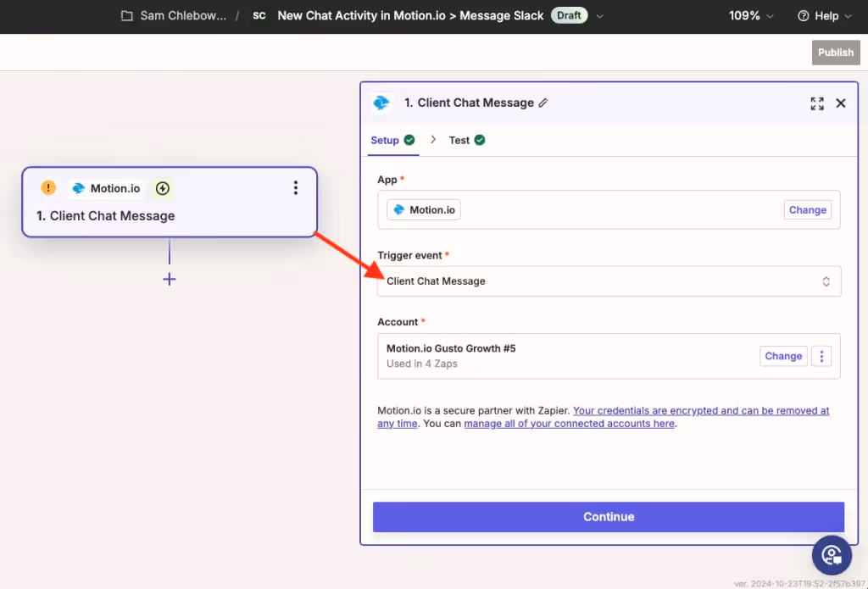This screenshot has height=589, width=868.
Task: Open the 109% zoom level dropdown
Action: [751, 16]
